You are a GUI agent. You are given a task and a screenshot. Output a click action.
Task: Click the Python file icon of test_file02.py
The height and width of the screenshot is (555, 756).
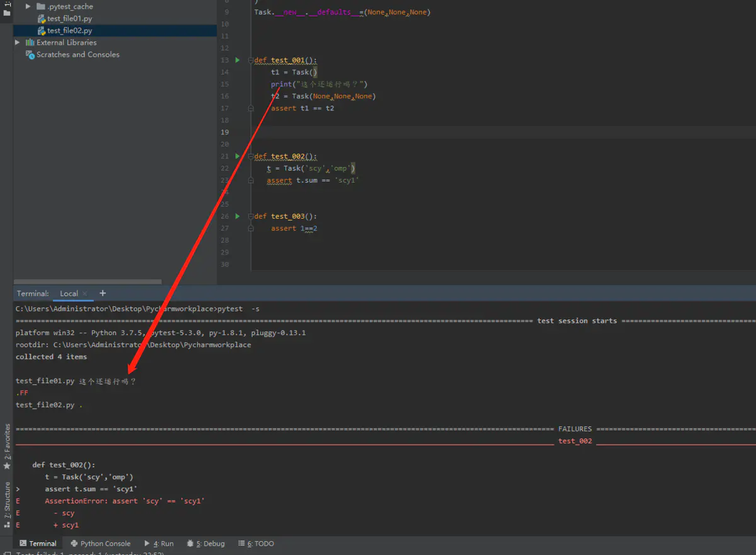[x=42, y=30]
